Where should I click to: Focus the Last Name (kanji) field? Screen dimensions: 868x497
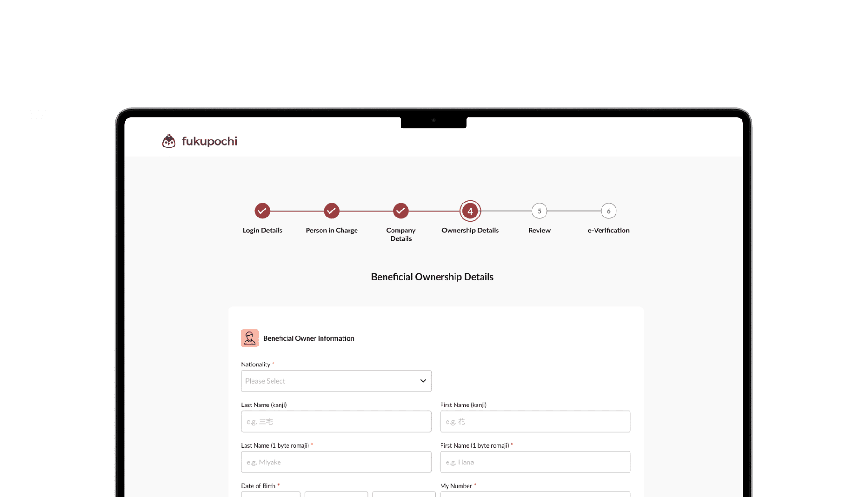[x=336, y=421]
